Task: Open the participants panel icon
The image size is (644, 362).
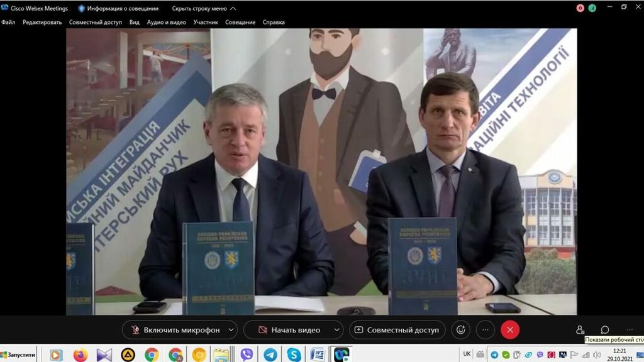Action: point(580,330)
